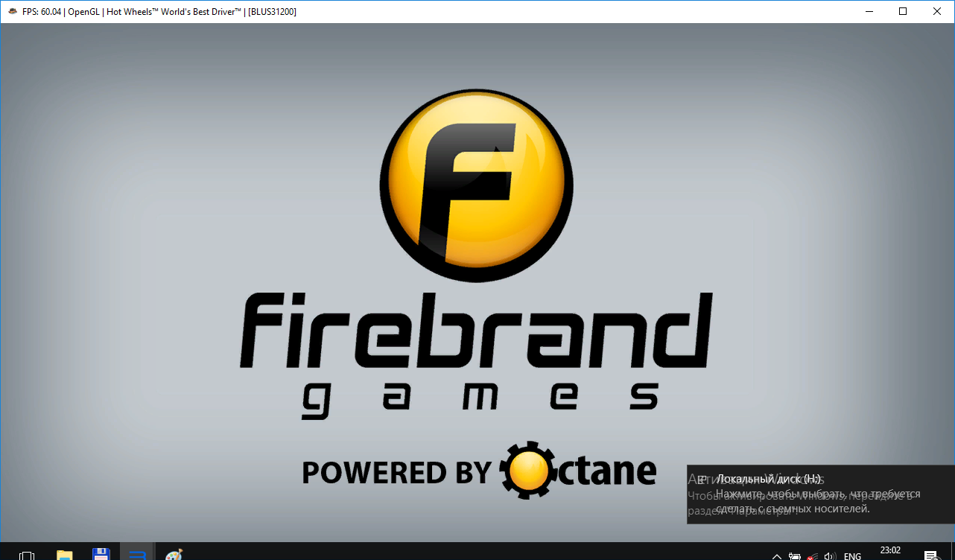This screenshot has width=955, height=560.
Task: Launch the floppy disk app on taskbar
Action: pyautogui.click(x=101, y=555)
